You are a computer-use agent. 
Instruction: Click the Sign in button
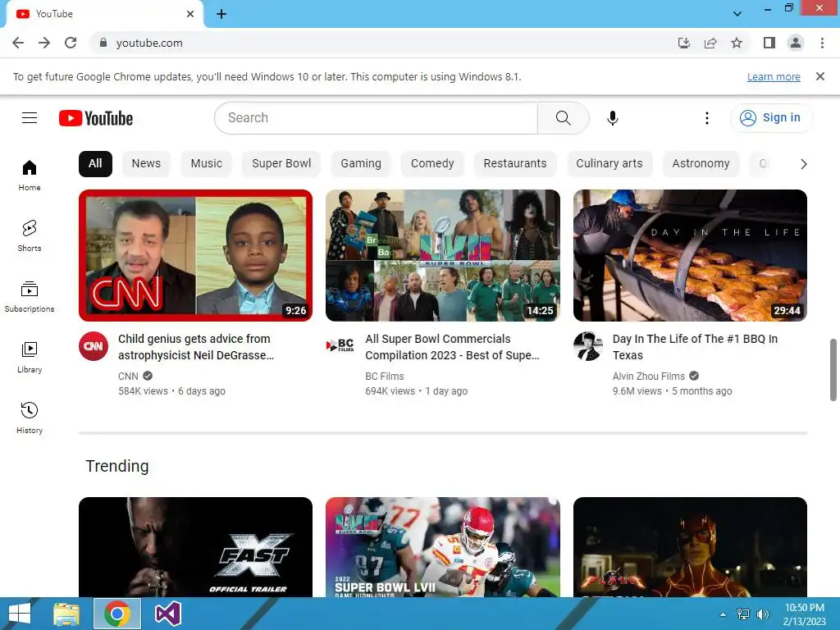771,118
